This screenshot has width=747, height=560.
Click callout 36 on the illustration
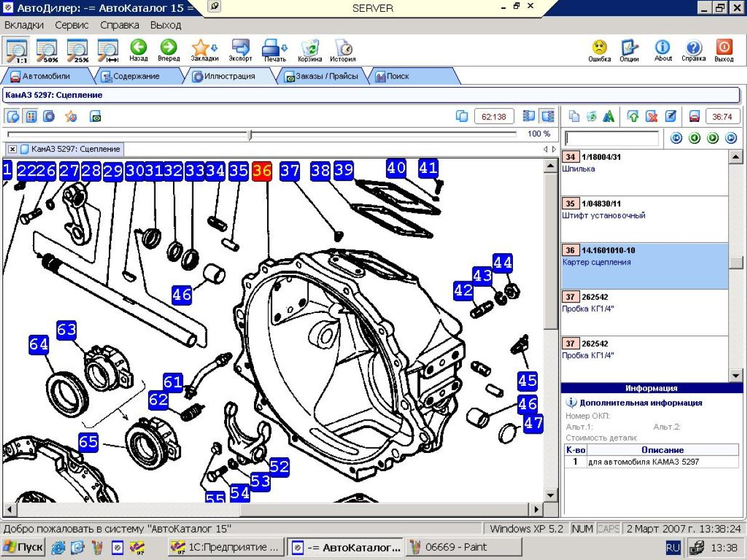(x=262, y=170)
